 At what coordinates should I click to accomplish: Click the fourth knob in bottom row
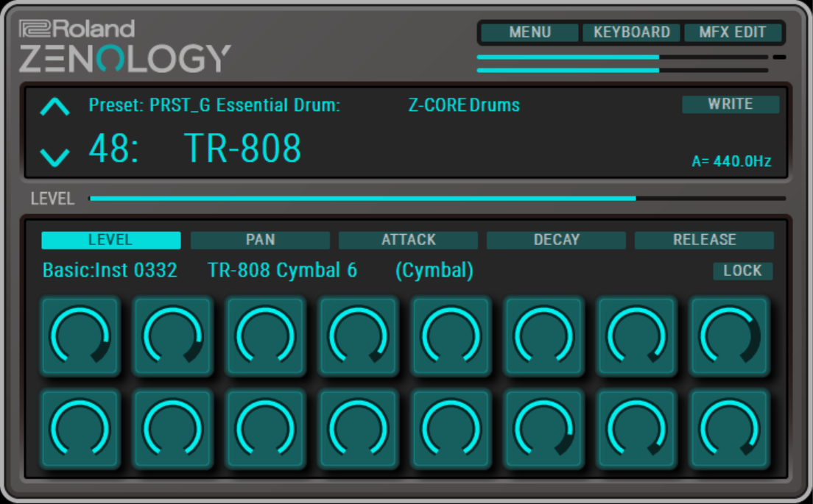(x=359, y=428)
